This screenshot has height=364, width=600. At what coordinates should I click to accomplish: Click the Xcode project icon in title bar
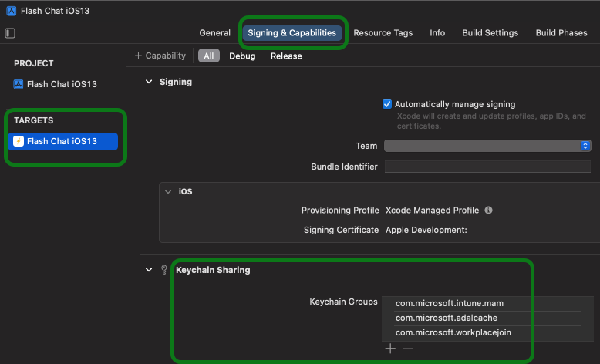pyautogui.click(x=10, y=11)
